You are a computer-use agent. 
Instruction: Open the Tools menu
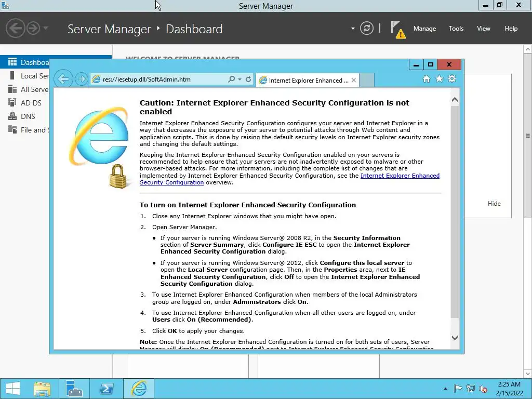(x=456, y=29)
